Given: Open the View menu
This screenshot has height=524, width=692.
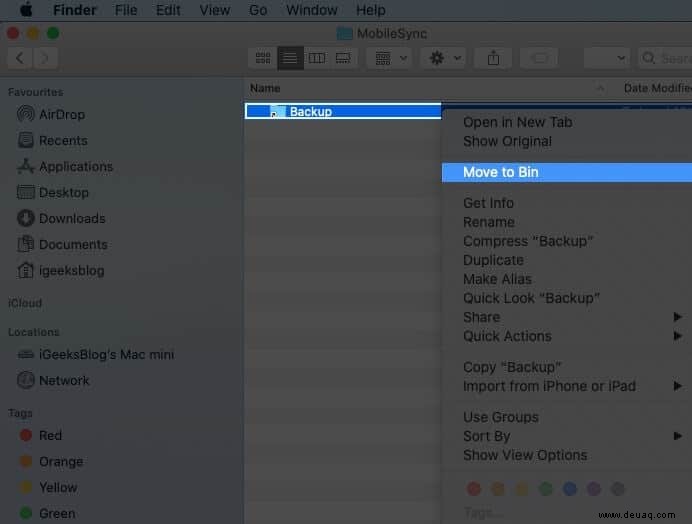Looking at the screenshot, I should pyautogui.click(x=214, y=10).
